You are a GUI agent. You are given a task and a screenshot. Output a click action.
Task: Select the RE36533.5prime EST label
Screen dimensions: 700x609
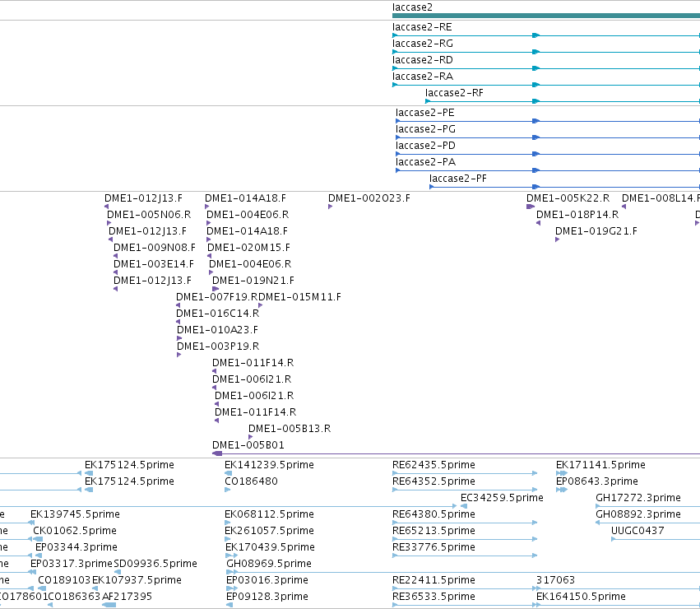[x=433, y=597]
